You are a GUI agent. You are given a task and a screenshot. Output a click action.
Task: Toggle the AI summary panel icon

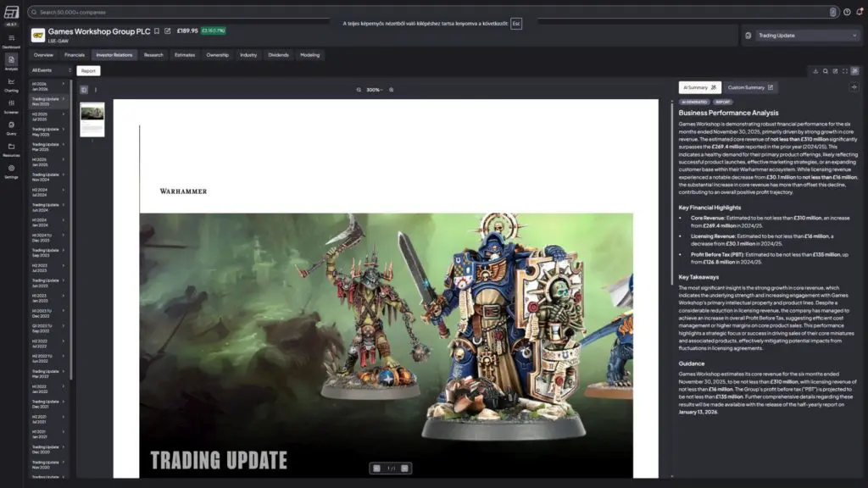point(855,71)
